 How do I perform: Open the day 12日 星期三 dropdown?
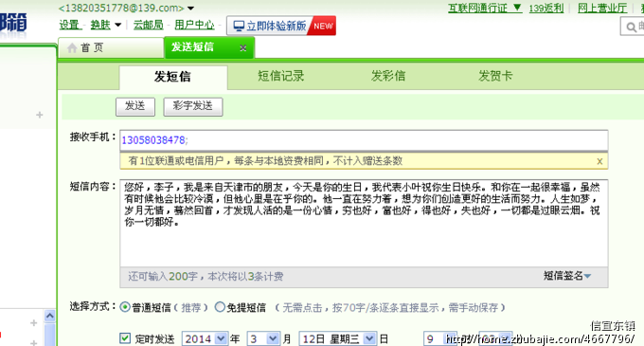point(337,338)
